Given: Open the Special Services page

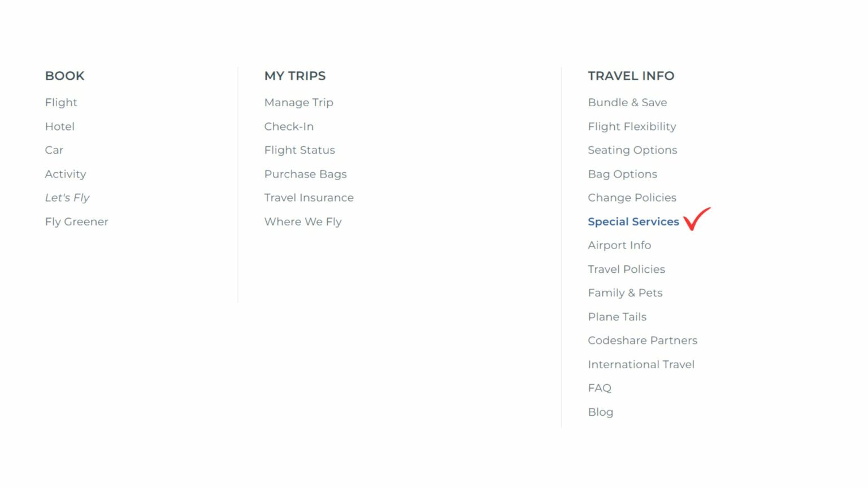Looking at the screenshot, I should click(x=633, y=221).
